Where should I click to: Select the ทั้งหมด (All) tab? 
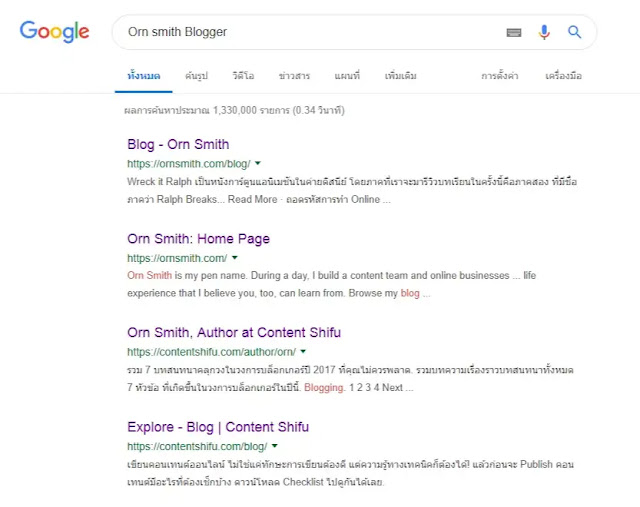[144, 76]
